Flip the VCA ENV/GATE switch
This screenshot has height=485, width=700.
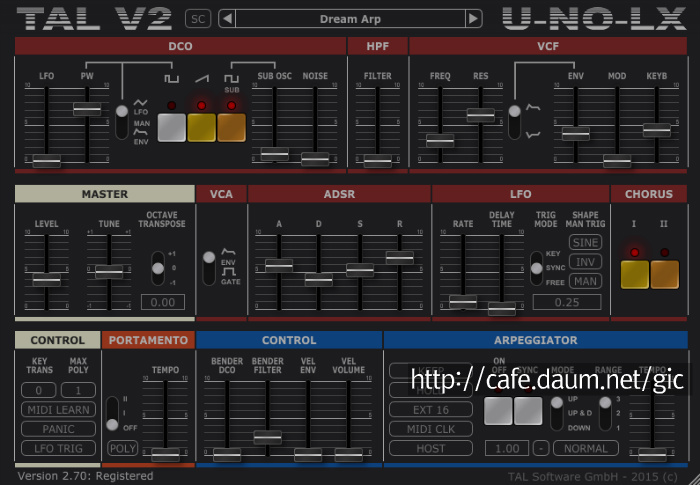tap(209, 268)
